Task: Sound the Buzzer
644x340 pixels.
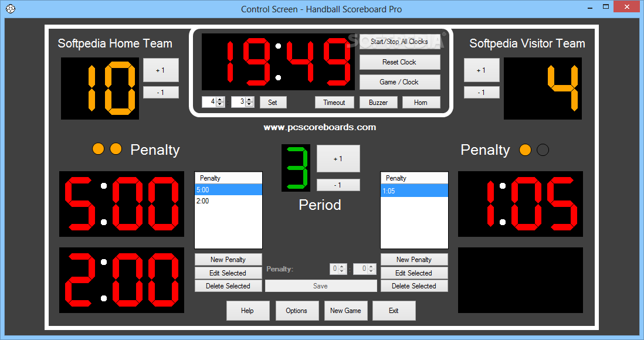Action: point(378,103)
